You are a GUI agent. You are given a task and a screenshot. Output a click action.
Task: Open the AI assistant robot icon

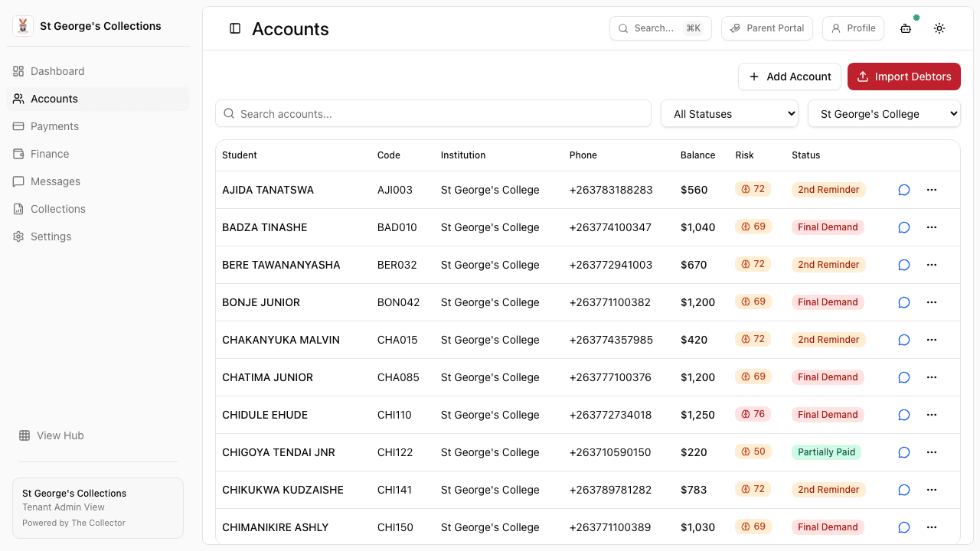tap(905, 28)
